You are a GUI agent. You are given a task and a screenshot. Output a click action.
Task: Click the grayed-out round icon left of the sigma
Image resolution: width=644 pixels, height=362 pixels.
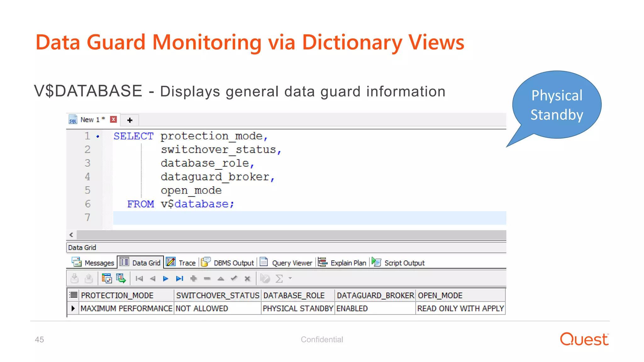(265, 278)
